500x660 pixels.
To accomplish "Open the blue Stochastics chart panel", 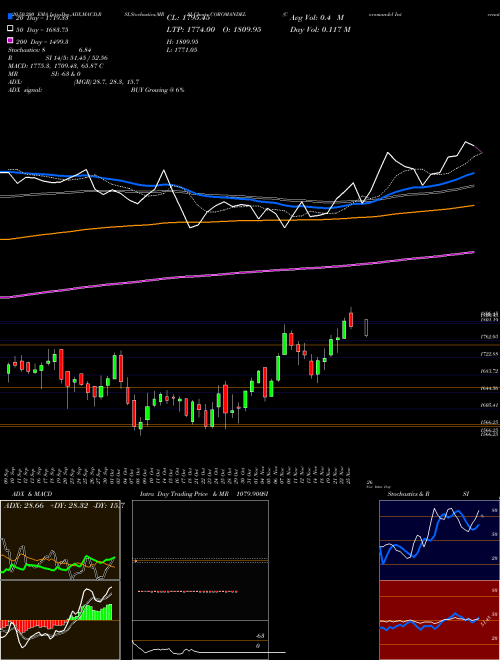I will 439,540.
